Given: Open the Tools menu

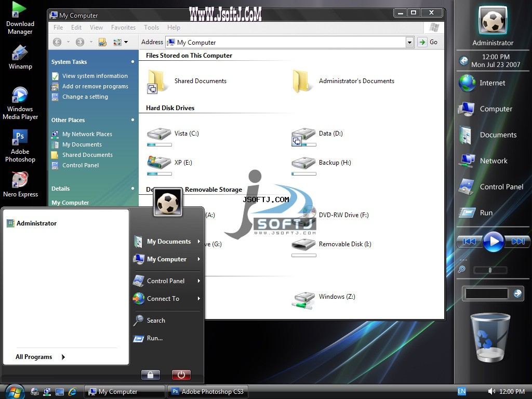Looking at the screenshot, I should coord(151,28).
